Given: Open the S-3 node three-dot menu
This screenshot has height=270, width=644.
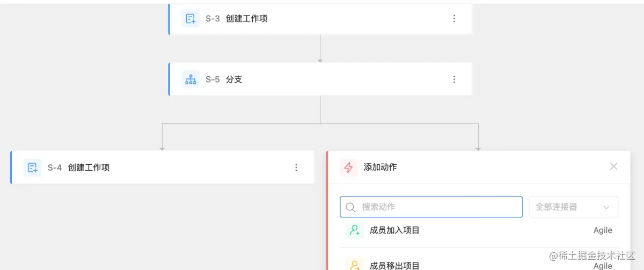Looking at the screenshot, I should [x=454, y=18].
